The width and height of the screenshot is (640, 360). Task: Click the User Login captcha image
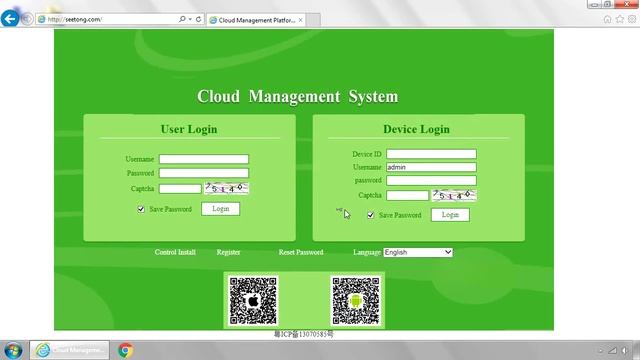tap(227, 188)
